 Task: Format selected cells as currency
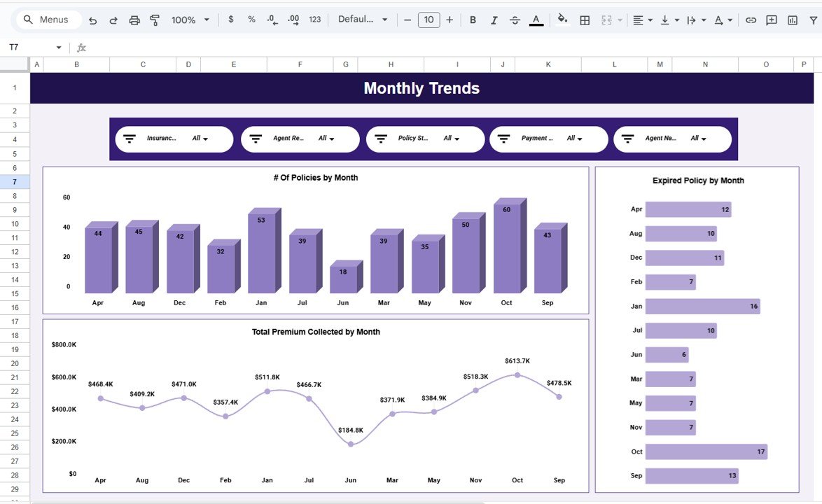[231, 20]
